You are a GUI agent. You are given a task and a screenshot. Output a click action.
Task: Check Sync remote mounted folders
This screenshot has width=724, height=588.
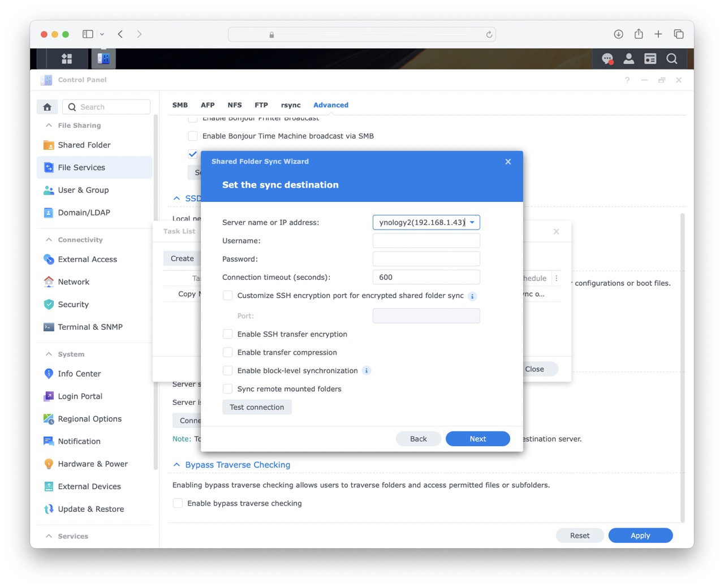(x=227, y=388)
